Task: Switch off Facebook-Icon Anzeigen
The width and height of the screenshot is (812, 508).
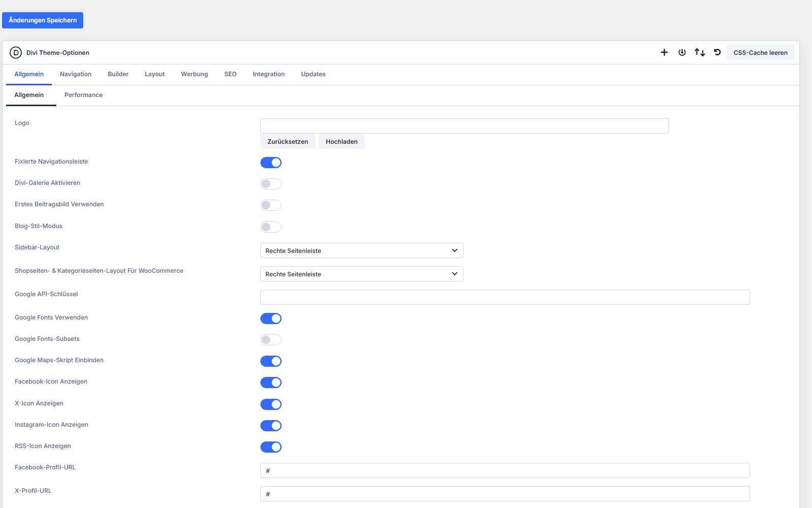Action: tap(271, 383)
